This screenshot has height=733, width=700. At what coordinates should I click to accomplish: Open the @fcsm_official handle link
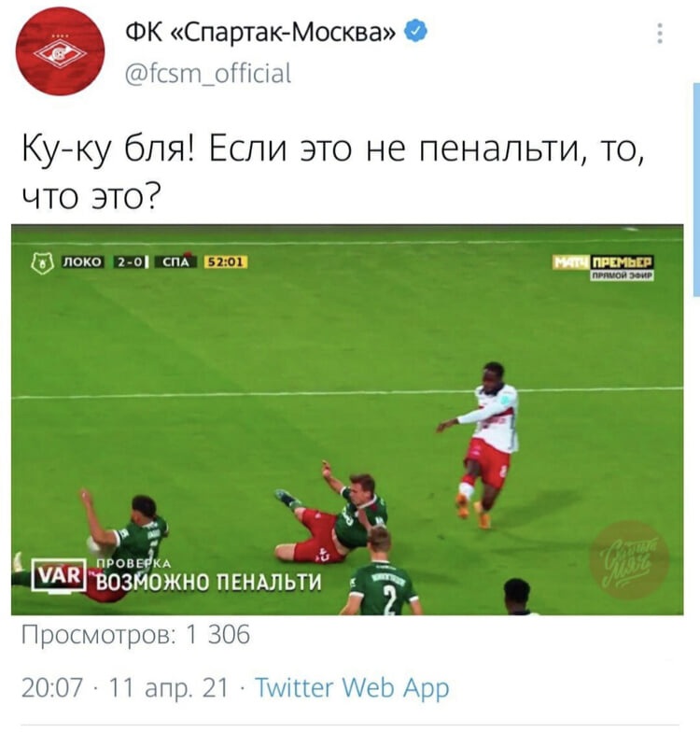(x=208, y=74)
